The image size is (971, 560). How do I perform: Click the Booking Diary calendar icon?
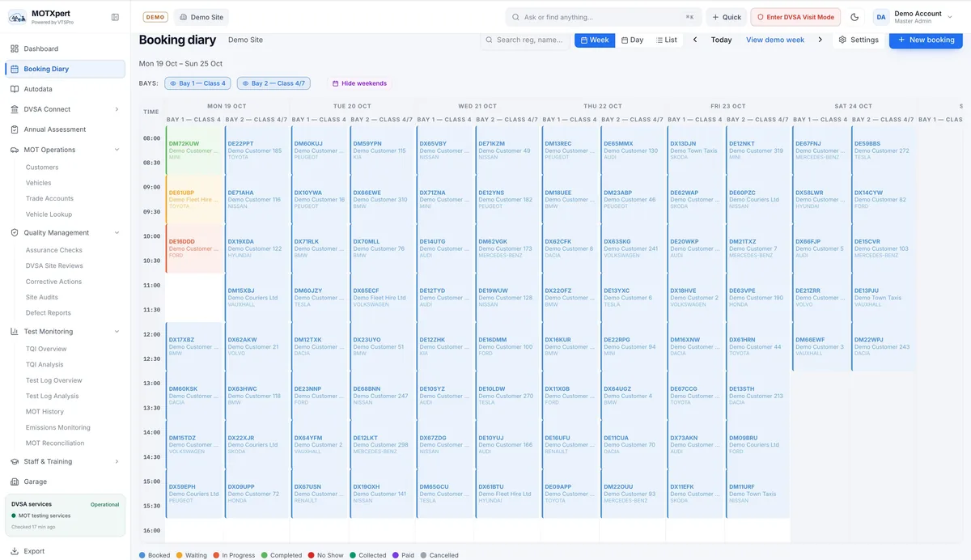15,69
